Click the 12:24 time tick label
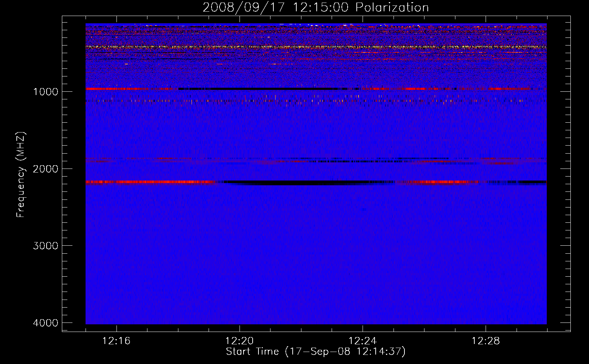 click(363, 341)
